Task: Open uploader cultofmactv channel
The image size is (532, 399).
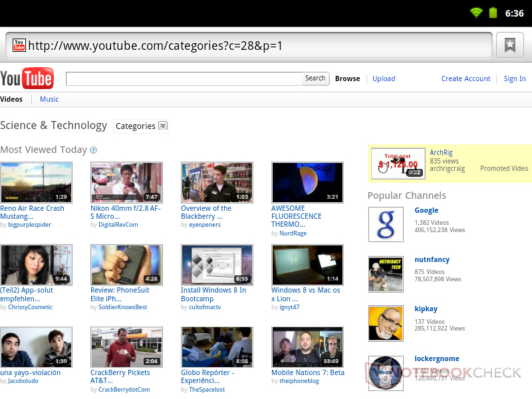Action: (205, 307)
